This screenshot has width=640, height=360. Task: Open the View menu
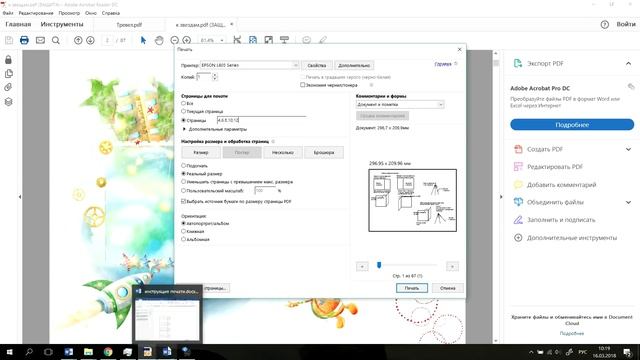point(69,13)
